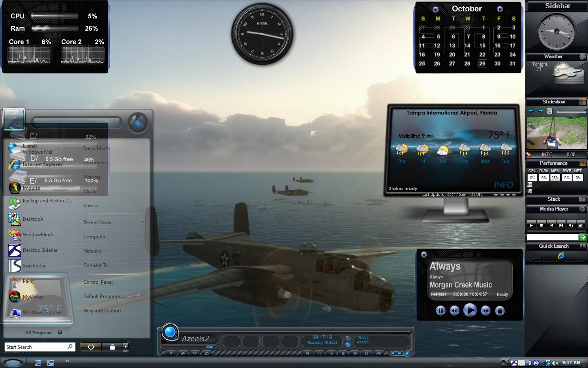Open Pictures in Start menu
This screenshot has height=368, width=588.
pos(92,177)
